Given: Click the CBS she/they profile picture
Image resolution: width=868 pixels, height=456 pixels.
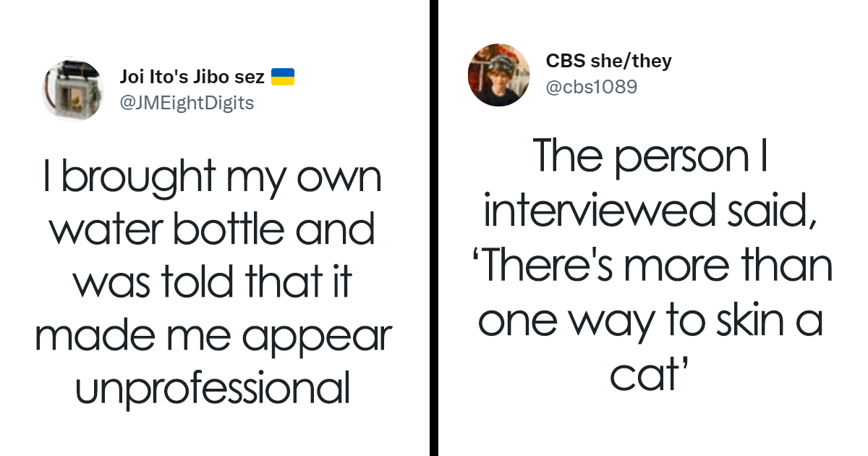Looking at the screenshot, I should pyautogui.click(x=499, y=75).
